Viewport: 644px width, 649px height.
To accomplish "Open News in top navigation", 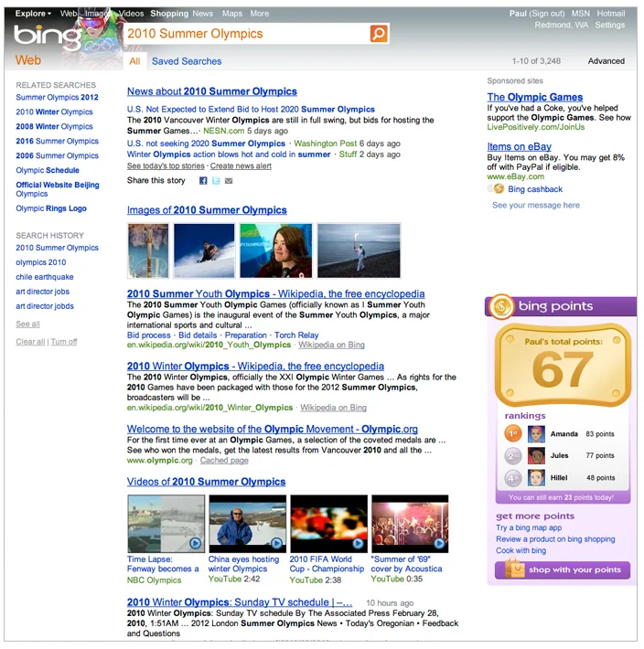I will (202, 14).
